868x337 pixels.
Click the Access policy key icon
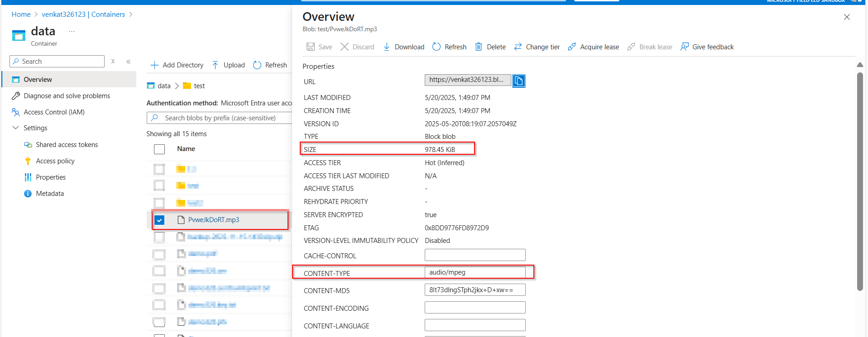pos(28,161)
